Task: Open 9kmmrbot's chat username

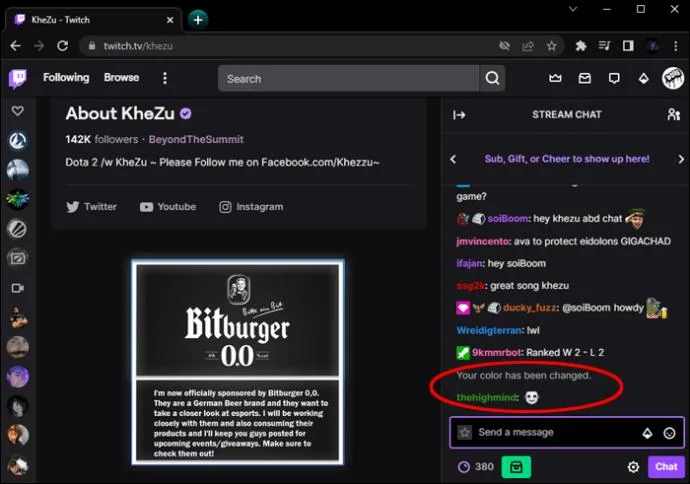Action: (x=497, y=352)
